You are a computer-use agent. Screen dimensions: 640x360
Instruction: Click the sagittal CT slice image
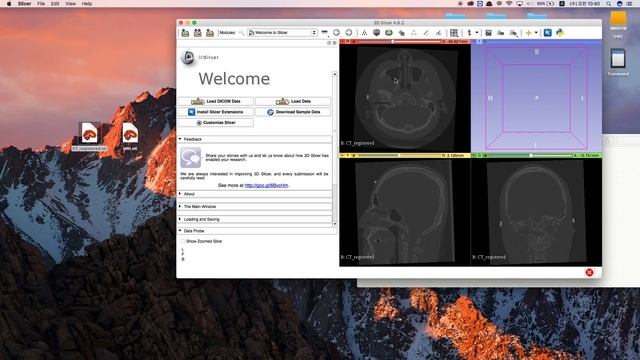pos(404,212)
